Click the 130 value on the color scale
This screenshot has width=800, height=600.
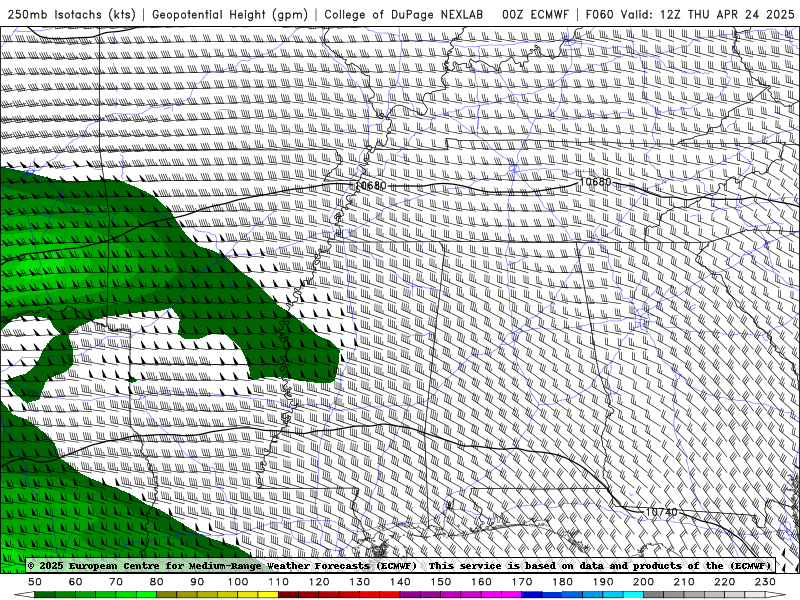click(360, 582)
